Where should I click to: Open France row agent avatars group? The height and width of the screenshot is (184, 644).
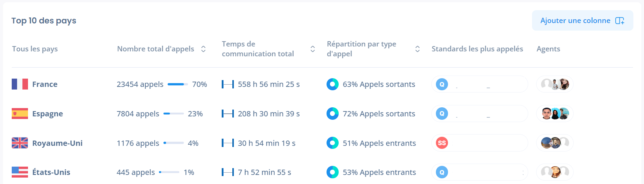point(555,84)
